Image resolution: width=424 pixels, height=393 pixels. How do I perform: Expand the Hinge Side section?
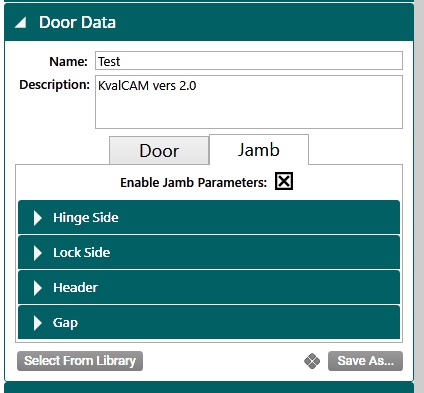(x=209, y=217)
